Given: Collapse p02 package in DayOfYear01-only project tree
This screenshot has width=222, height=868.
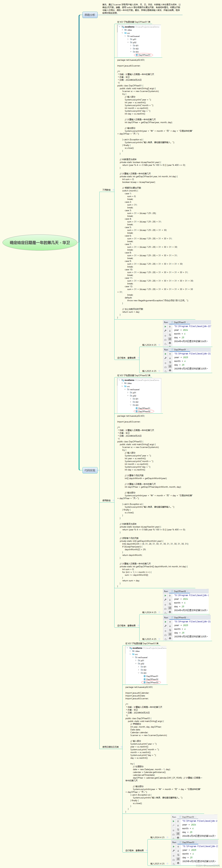Looking at the screenshot, I should point(128,42).
